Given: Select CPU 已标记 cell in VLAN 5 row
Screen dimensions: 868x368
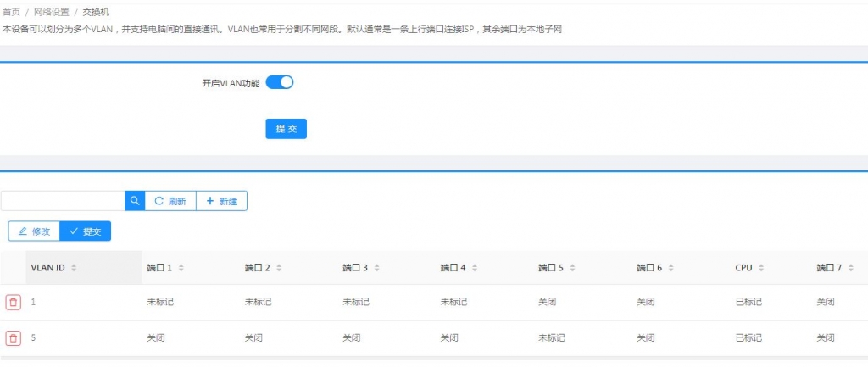Looking at the screenshot, I should (x=748, y=337).
